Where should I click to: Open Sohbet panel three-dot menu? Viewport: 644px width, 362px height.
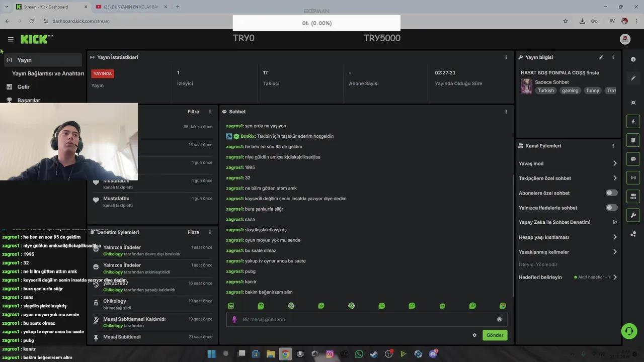pyautogui.click(x=506, y=112)
